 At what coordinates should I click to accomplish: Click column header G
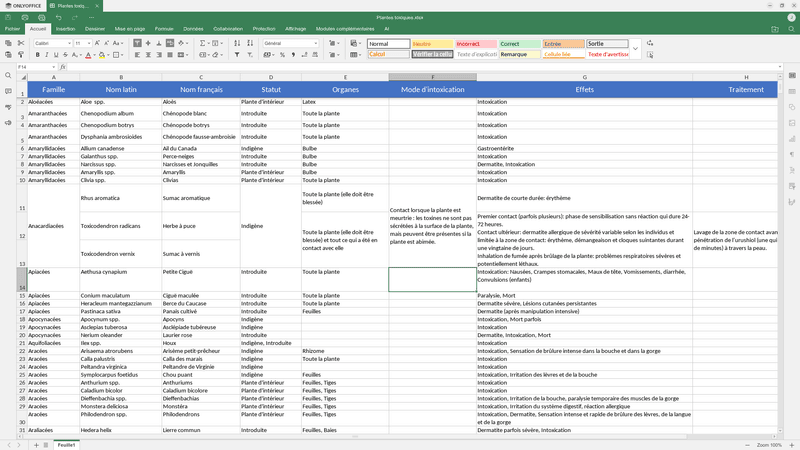click(585, 77)
